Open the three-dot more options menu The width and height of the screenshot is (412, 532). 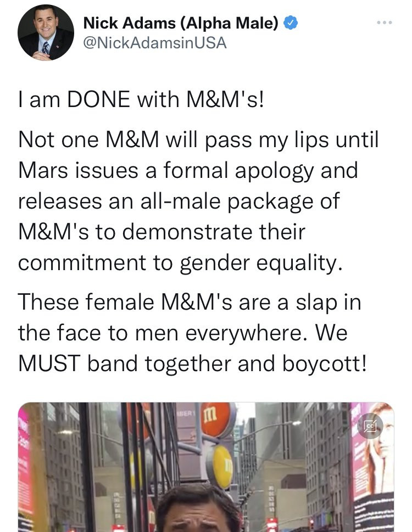(x=385, y=23)
